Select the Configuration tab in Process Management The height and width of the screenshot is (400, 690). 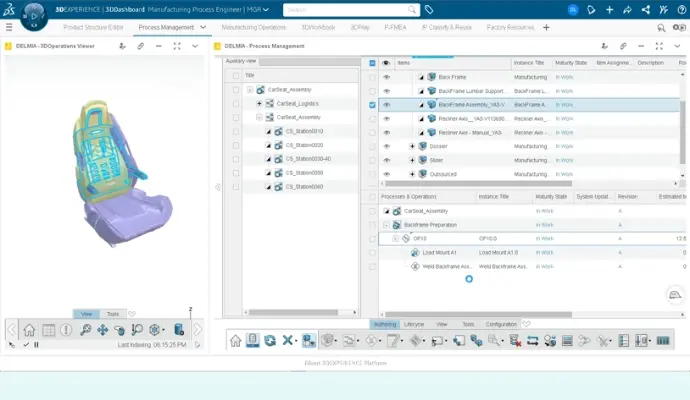point(501,324)
